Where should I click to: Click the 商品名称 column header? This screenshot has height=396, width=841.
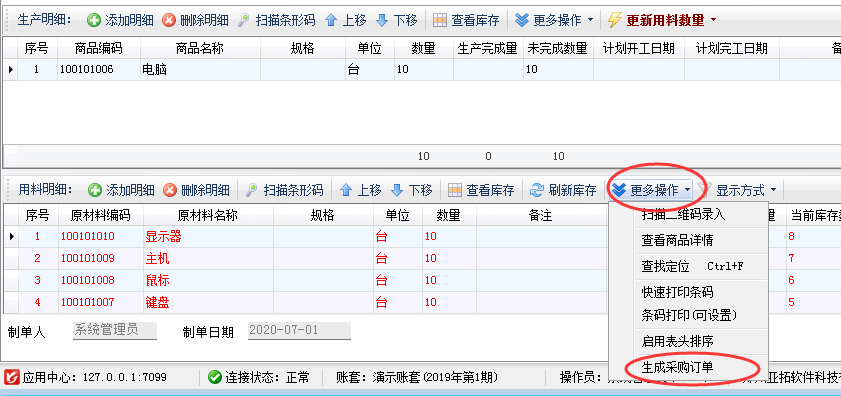coord(200,48)
